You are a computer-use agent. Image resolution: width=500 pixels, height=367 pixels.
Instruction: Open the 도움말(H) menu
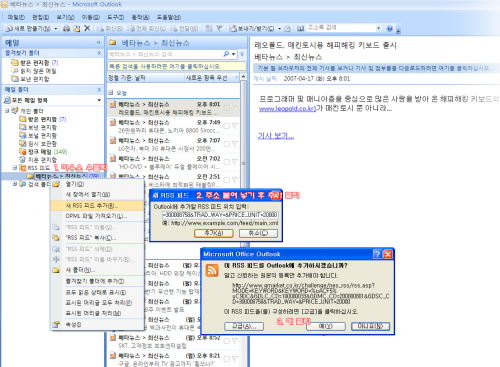pyautogui.click(x=169, y=17)
